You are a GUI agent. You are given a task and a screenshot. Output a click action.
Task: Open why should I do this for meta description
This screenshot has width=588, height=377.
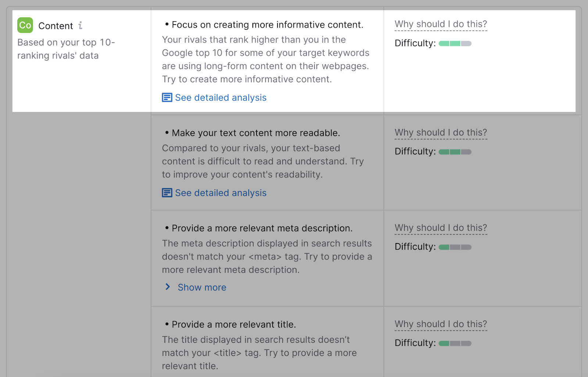pyautogui.click(x=441, y=228)
